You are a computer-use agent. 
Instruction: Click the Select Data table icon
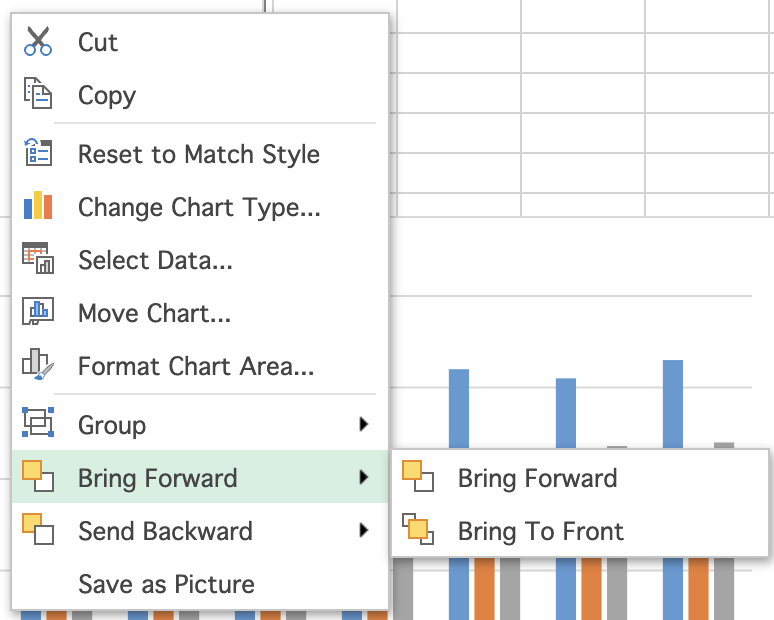point(38,260)
